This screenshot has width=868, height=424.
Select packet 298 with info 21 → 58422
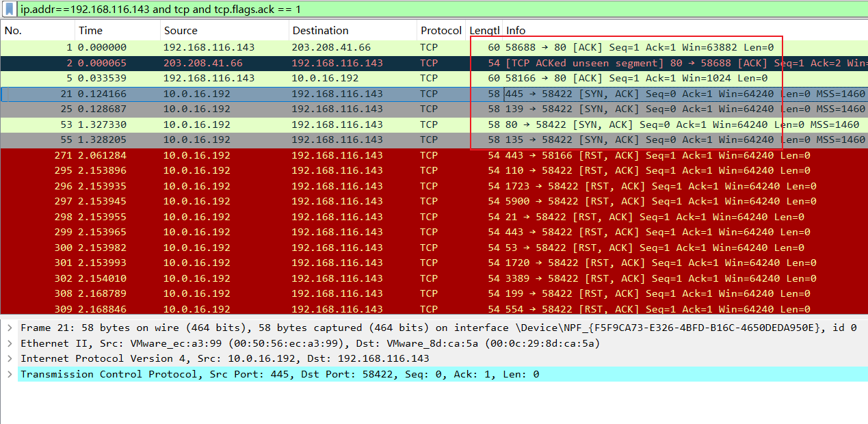pos(434,217)
